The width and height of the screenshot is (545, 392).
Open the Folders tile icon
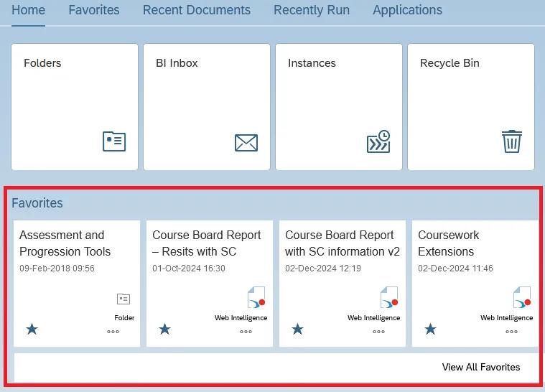[x=114, y=141]
